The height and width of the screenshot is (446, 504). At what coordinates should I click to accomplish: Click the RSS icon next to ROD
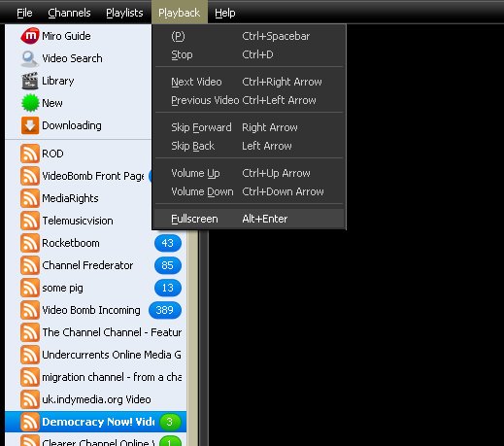pos(30,154)
